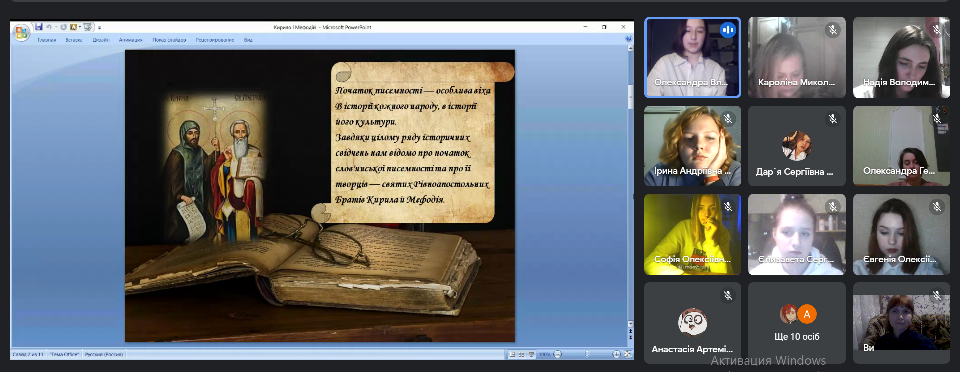Viewport: 960px width, 372px height.
Task: Click the zoom slider handle in status bar
Action: [x=587, y=354]
